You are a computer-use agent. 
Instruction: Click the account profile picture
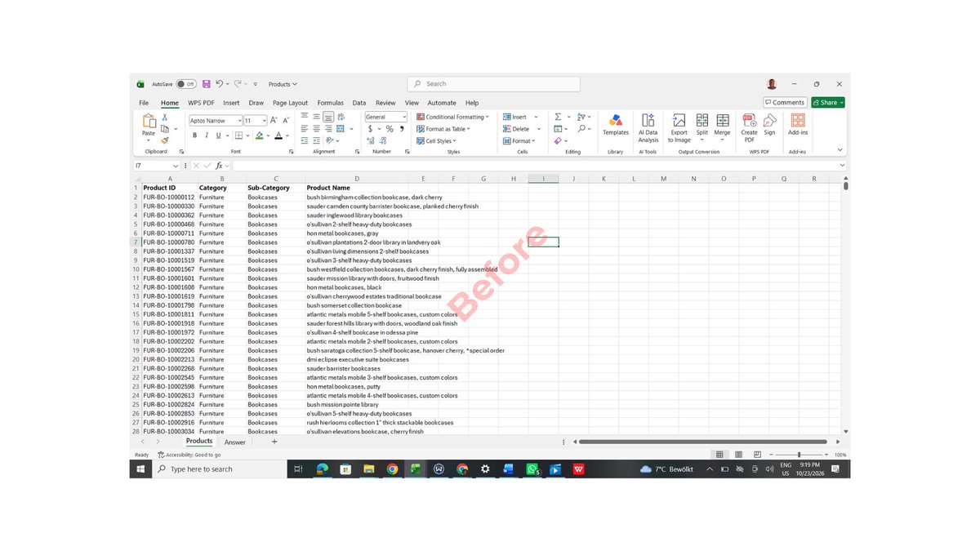pos(772,84)
